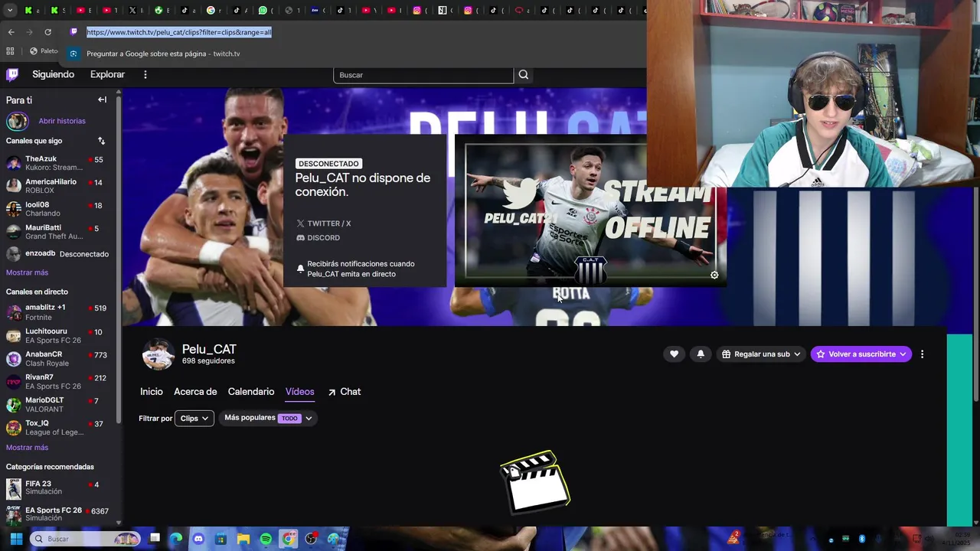Open TheAzuk channel in sidebar
Screen dimensions: 980x551
pyautogui.click(x=60, y=163)
